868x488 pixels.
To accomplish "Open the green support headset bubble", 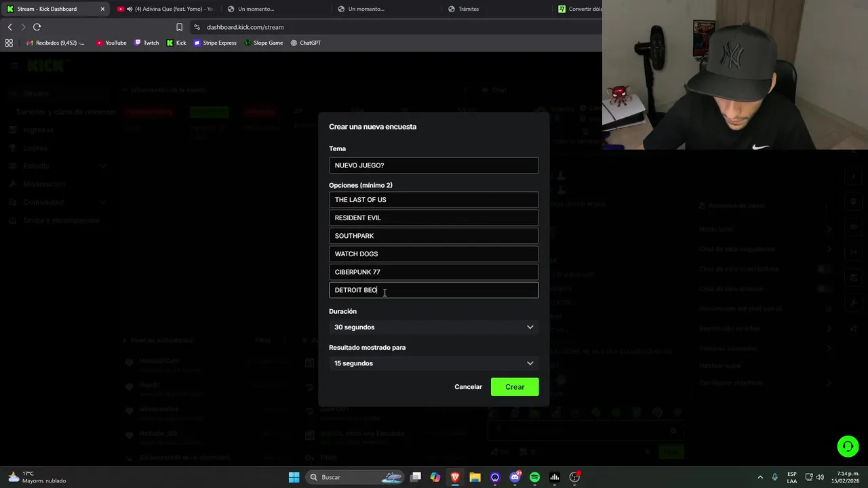I will [x=848, y=446].
